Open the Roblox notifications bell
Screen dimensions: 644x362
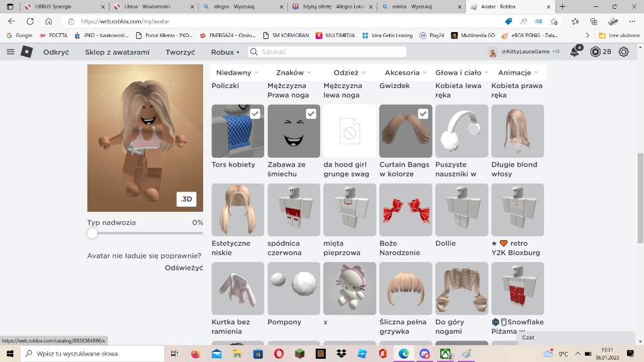click(573, 53)
